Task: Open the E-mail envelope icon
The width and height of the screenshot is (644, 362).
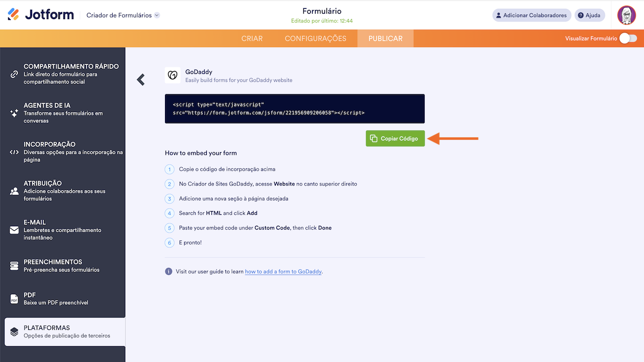Action: click(x=14, y=230)
